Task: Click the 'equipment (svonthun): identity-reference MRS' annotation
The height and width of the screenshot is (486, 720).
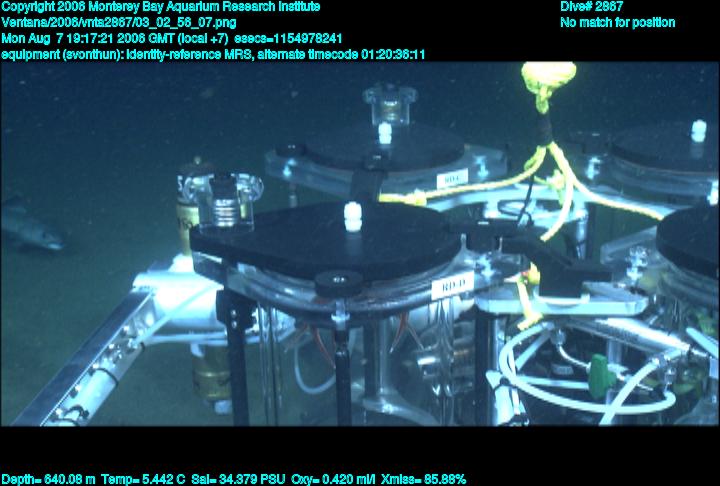Action: coord(127,55)
